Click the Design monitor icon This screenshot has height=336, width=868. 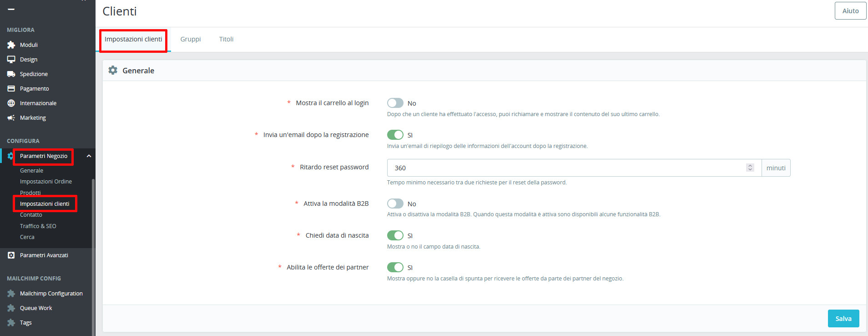[x=11, y=60]
